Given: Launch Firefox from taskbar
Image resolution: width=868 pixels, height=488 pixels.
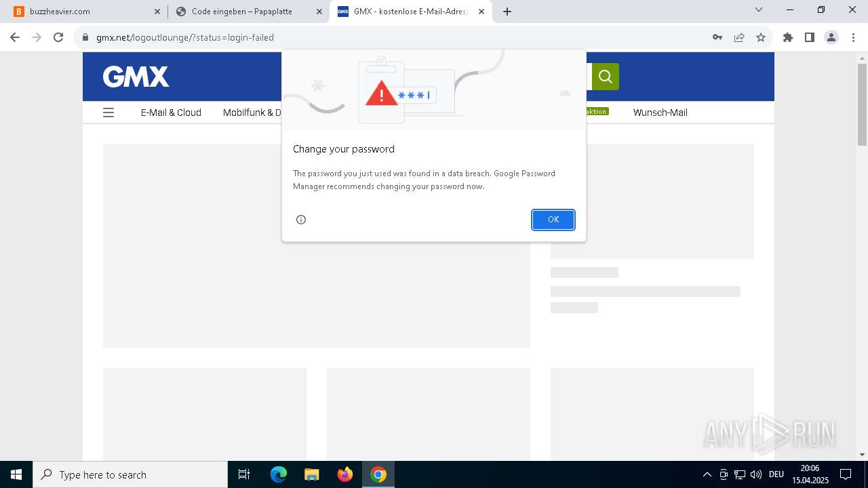Looking at the screenshot, I should click(345, 474).
